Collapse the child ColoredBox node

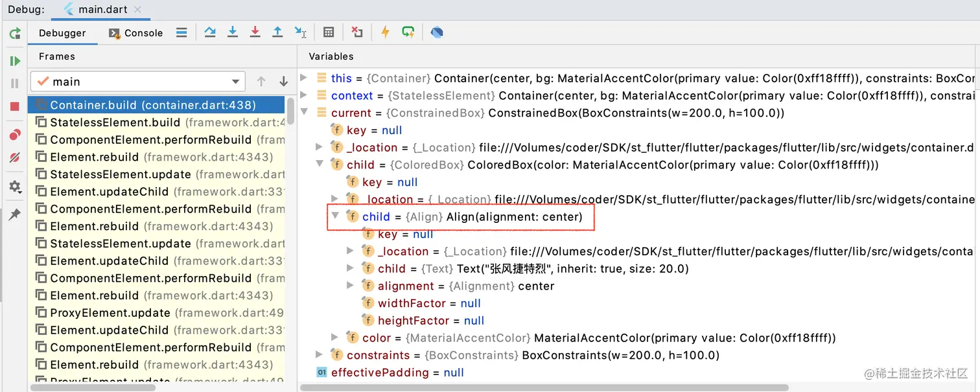(320, 165)
